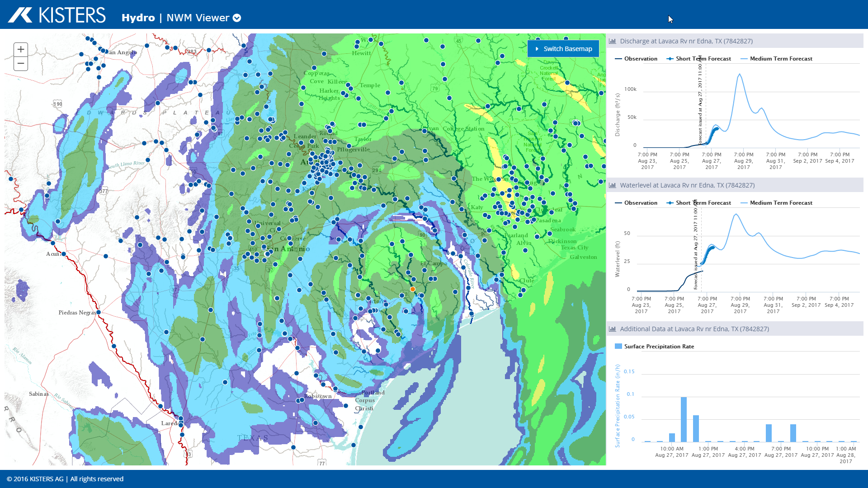Click the chart icon in the Waterlevel panel header
Image resolution: width=868 pixels, height=488 pixels.
(x=613, y=185)
